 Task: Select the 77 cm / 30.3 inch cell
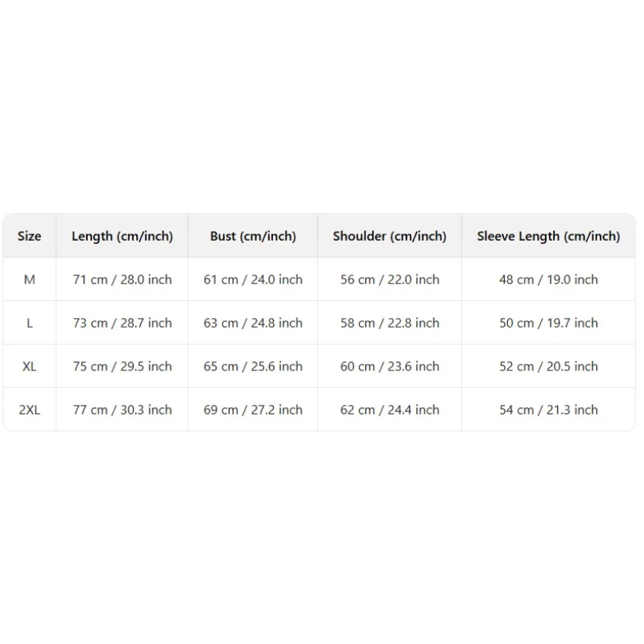(122, 410)
